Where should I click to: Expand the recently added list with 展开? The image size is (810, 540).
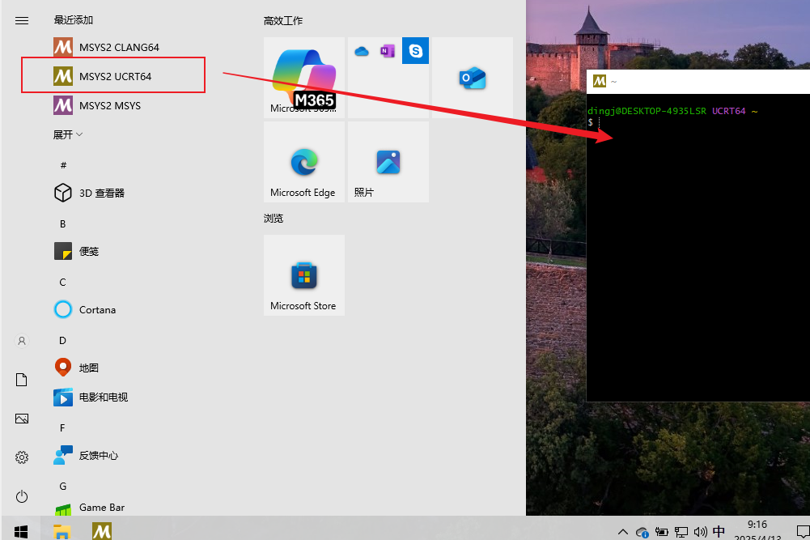68,134
